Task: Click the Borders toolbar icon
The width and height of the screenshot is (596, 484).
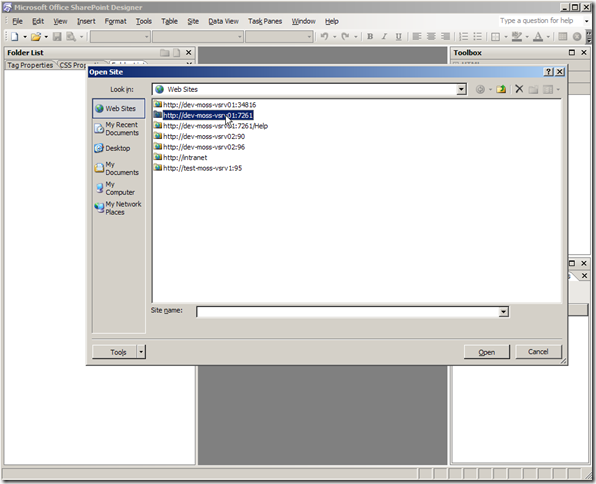Action: click(495, 36)
